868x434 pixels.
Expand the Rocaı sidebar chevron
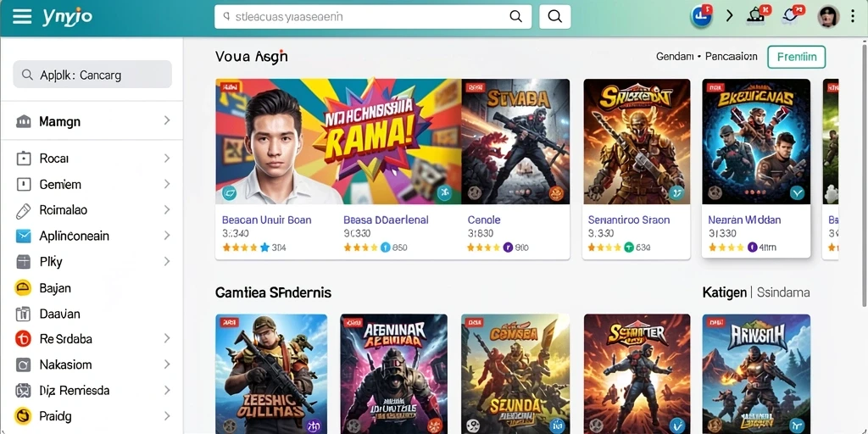[167, 159]
